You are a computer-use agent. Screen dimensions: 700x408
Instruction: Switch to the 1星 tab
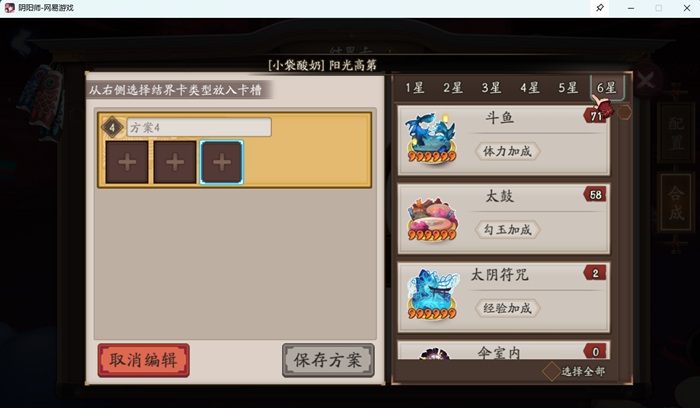coord(415,88)
